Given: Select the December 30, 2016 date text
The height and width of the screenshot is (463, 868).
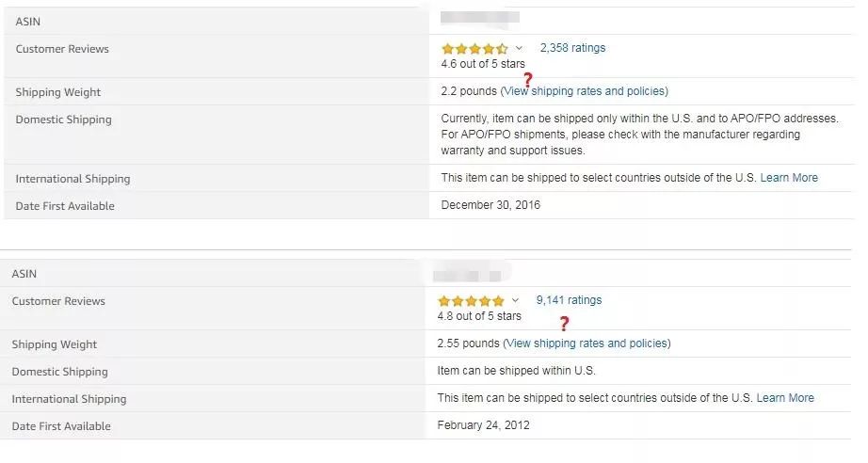Looking at the screenshot, I should (490, 205).
